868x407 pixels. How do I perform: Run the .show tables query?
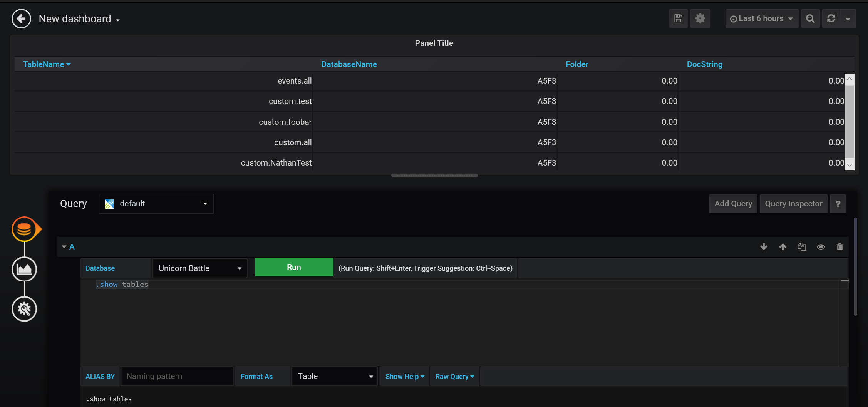click(293, 267)
